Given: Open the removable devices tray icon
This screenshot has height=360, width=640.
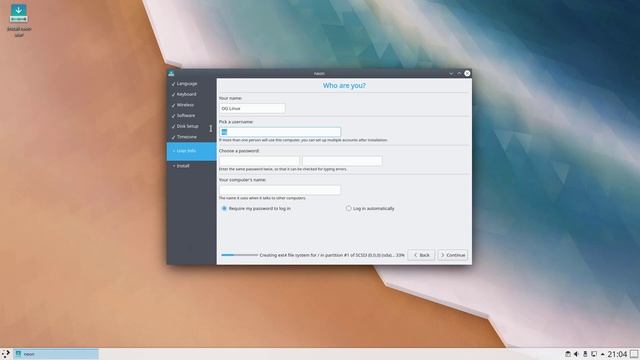Looking at the screenshot, I should click(567, 354).
